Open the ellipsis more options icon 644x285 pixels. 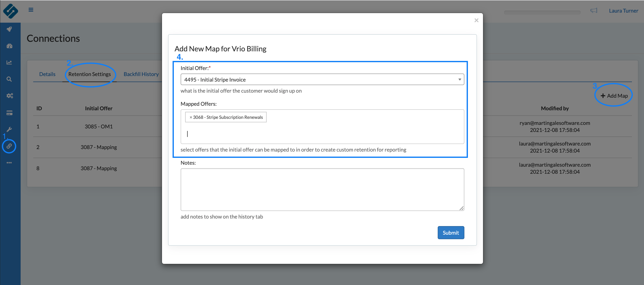(9, 163)
